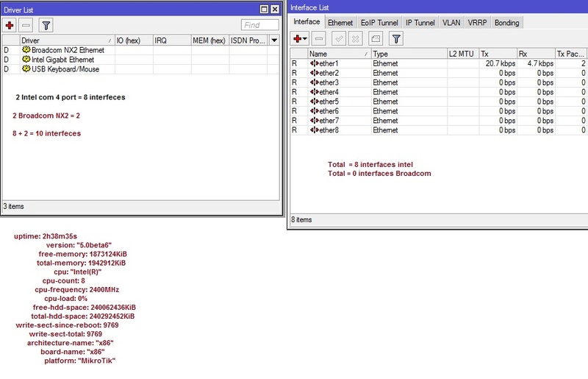Click the comment button in Interface List
The image size is (588, 379).
coord(376,39)
